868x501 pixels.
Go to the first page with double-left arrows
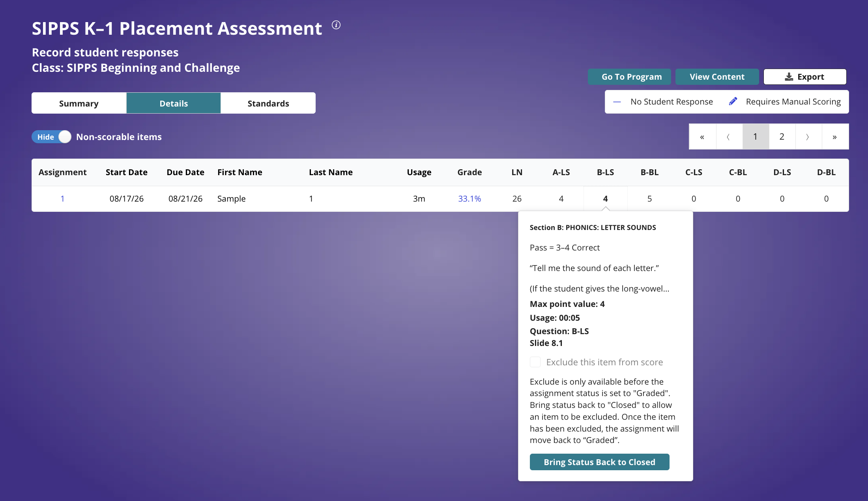pyautogui.click(x=702, y=136)
